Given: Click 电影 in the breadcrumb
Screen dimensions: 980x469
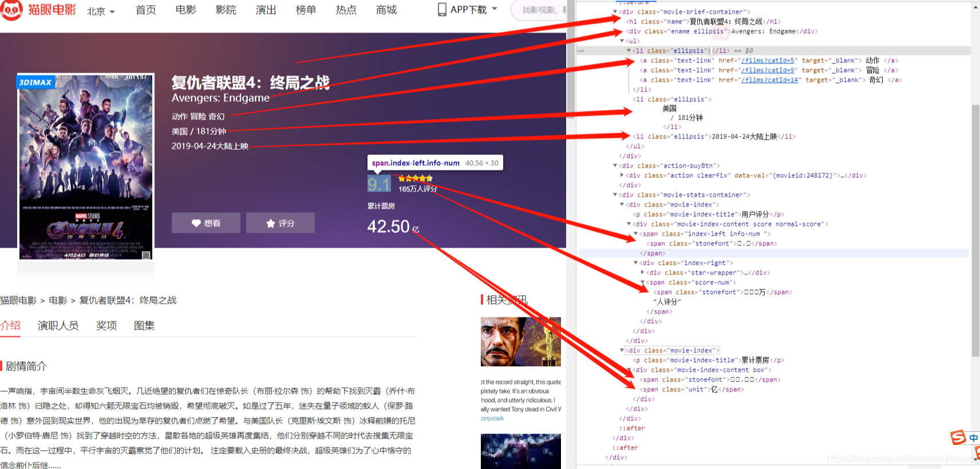Looking at the screenshot, I should click(58, 300).
